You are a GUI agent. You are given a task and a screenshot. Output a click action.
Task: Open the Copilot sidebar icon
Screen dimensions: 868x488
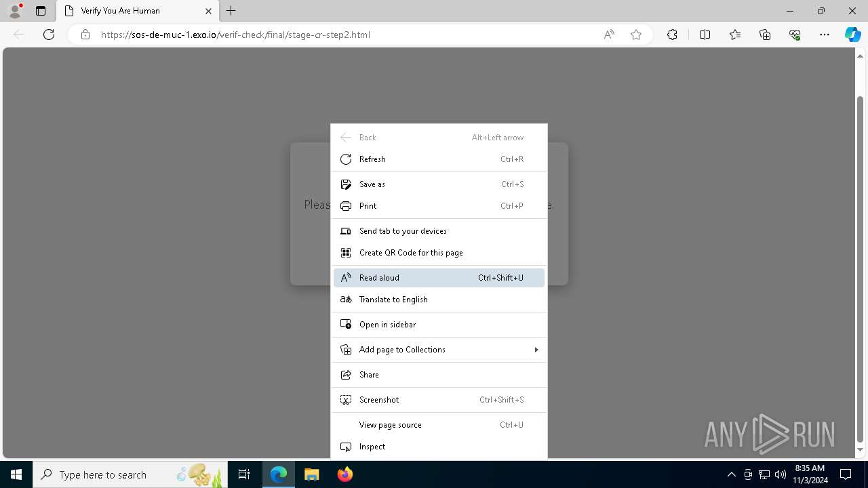click(852, 35)
